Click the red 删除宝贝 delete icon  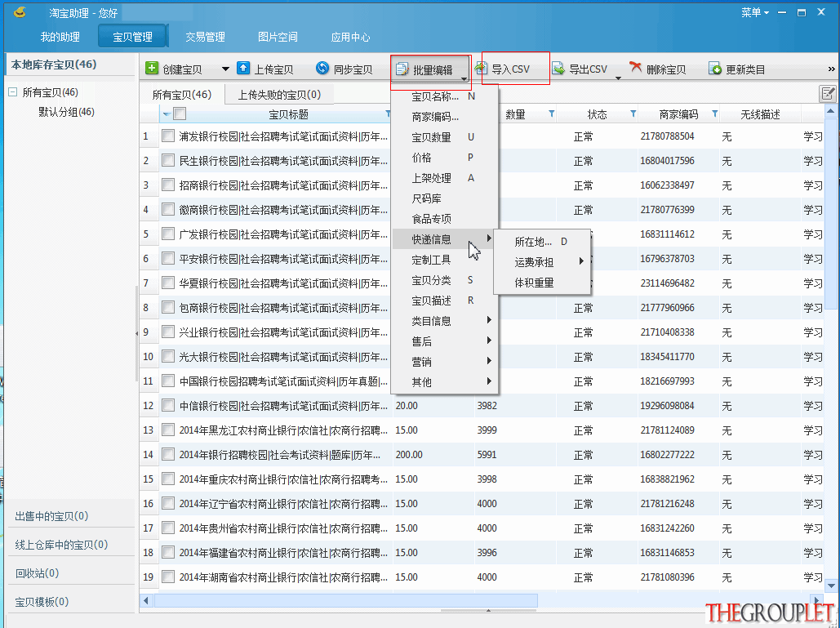(635, 67)
